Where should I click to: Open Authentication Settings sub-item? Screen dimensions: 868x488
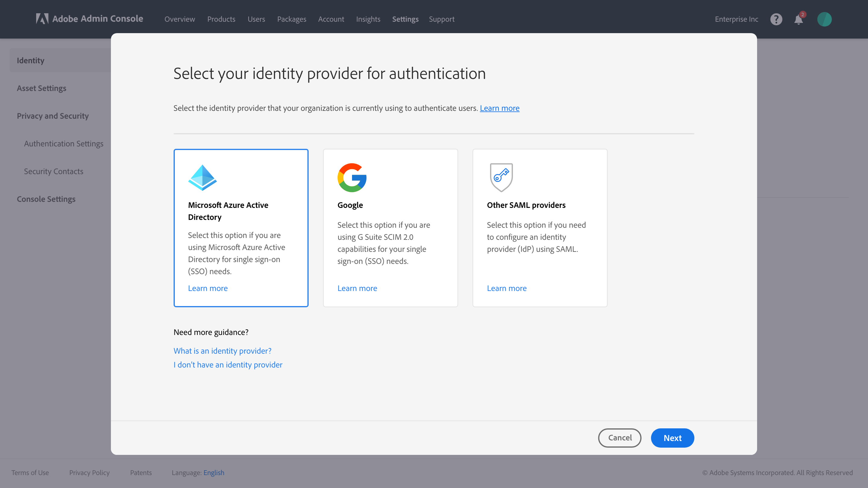click(64, 143)
